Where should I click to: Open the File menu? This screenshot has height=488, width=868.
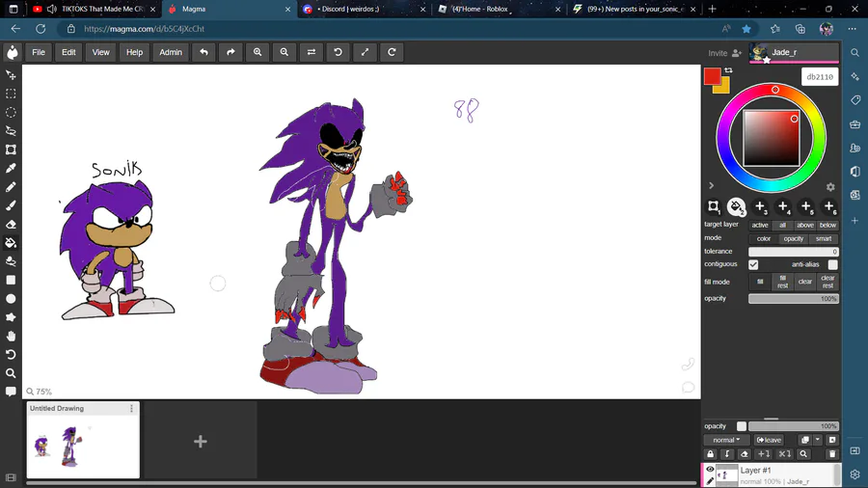click(39, 52)
